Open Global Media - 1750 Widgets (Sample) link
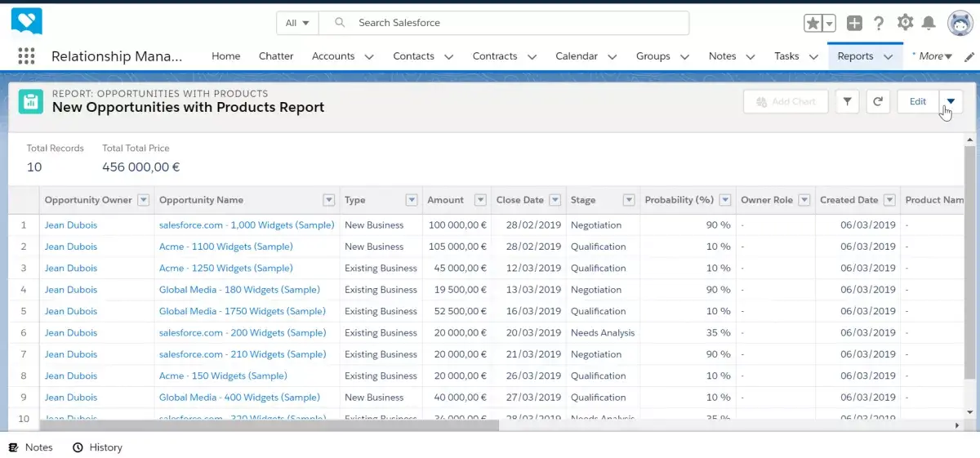This screenshot has width=980, height=458. pos(243,311)
